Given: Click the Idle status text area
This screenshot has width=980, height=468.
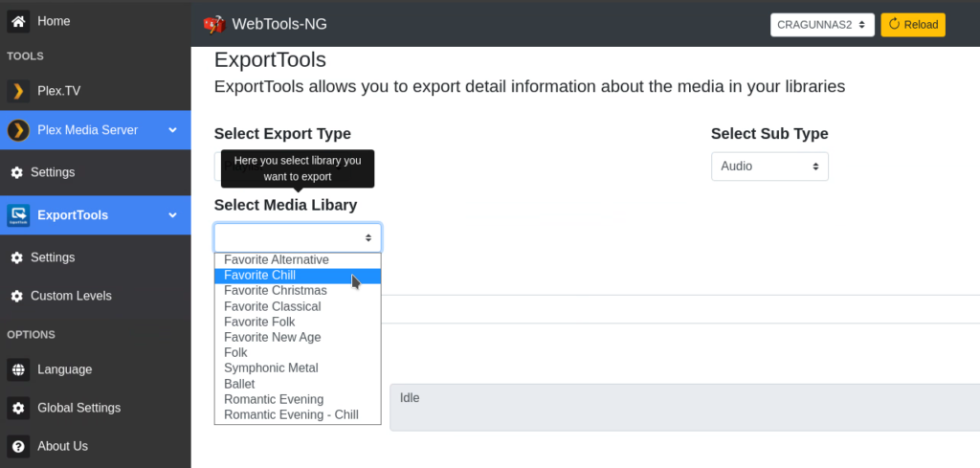Looking at the screenshot, I should click(x=684, y=408).
